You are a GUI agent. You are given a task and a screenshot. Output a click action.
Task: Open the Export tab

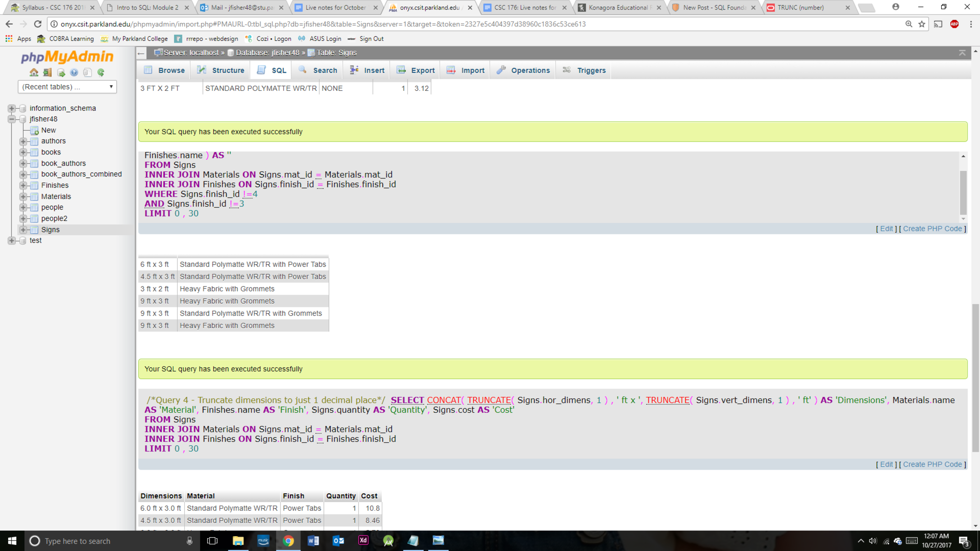pos(416,70)
